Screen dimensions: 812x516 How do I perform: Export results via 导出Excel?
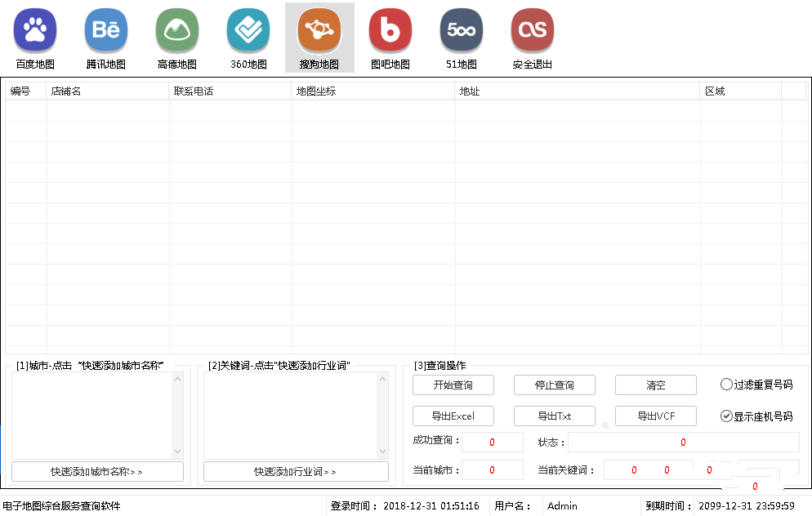[x=453, y=416]
